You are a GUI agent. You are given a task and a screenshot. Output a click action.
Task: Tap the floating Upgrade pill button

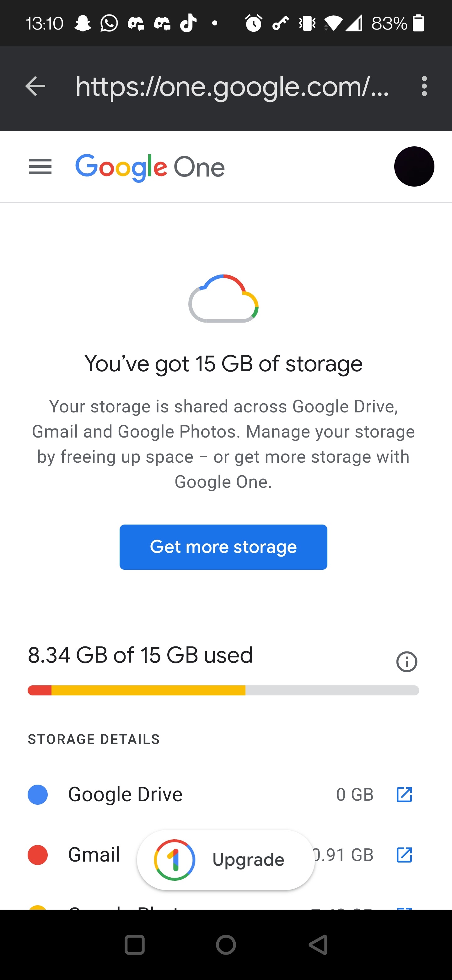[226, 860]
